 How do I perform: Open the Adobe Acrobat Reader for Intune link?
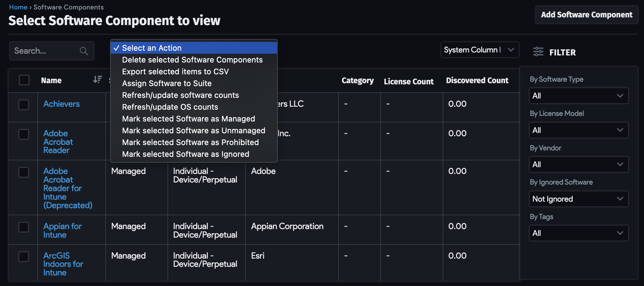click(67, 188)
